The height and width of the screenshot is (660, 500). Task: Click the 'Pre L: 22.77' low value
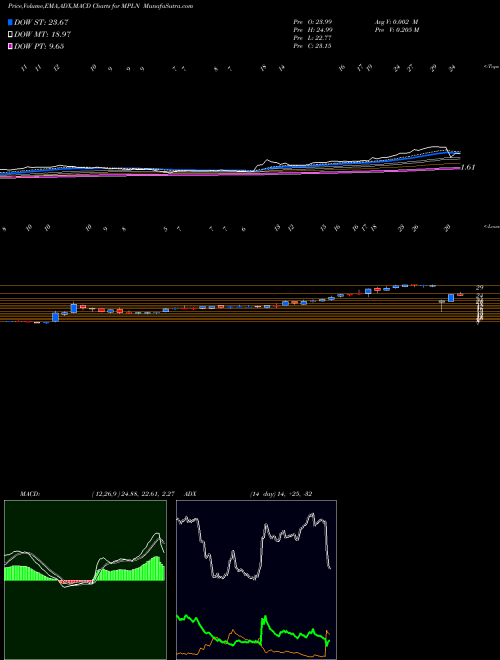tap(313, 38)
